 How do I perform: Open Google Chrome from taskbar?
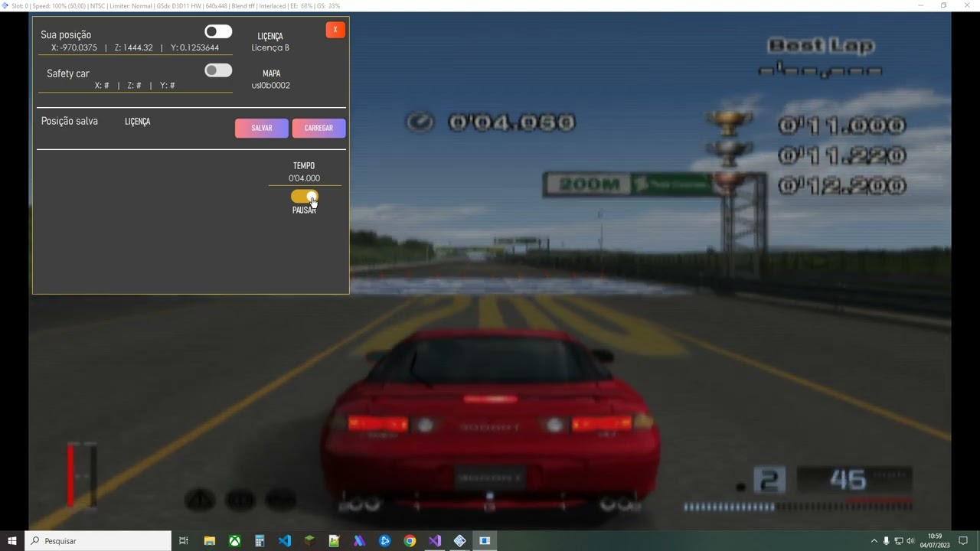pyautogui.click(x=410, y=541)
